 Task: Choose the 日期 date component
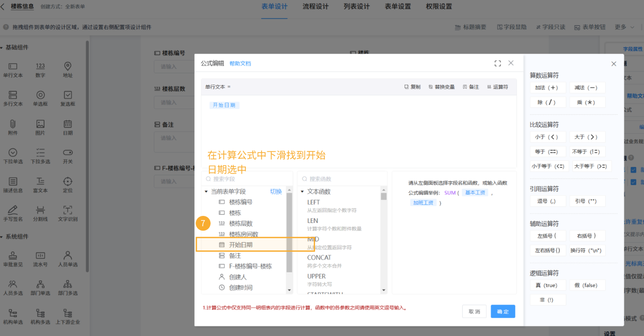pyautogui.click(x=68, y=127)
